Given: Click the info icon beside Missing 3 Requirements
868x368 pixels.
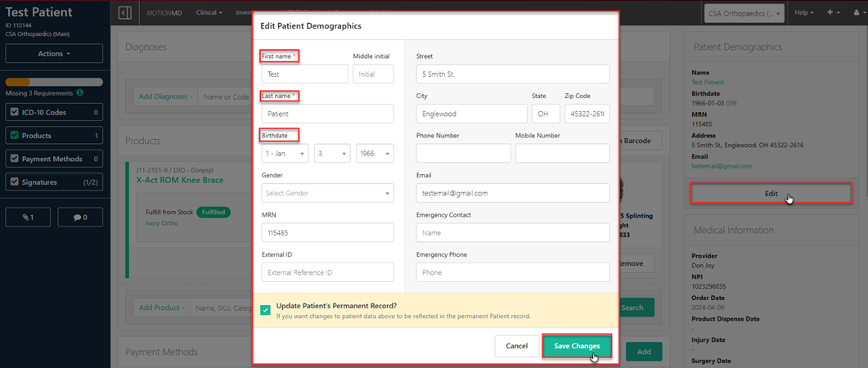Looking at the screenshot, I should [79, 93].
